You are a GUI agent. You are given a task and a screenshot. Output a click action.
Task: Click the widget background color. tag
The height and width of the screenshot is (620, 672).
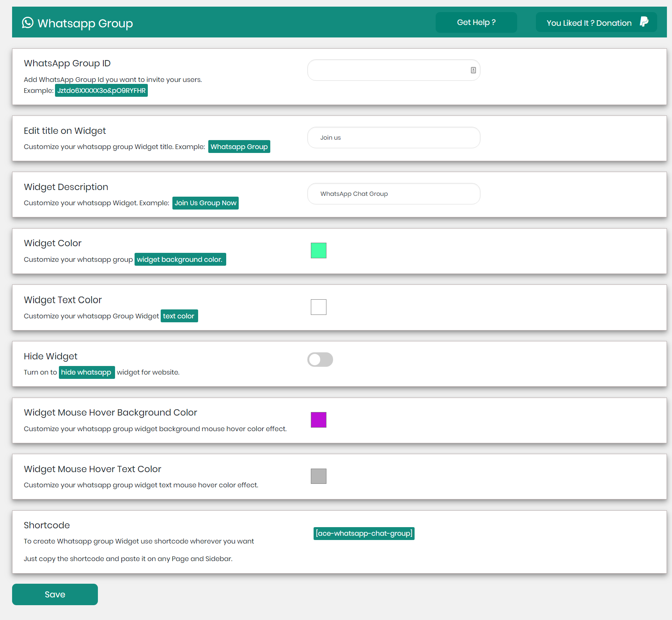180,259
